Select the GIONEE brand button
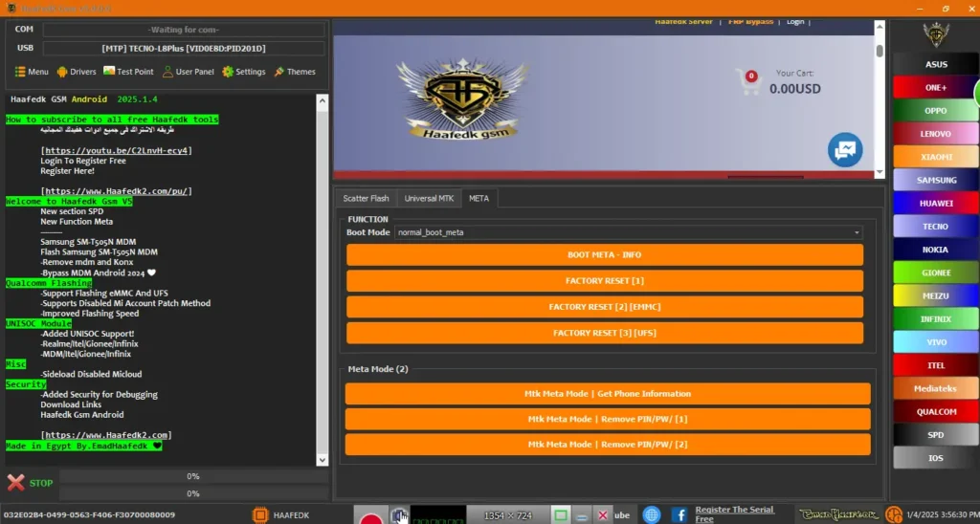 click(x=936, y=273)
